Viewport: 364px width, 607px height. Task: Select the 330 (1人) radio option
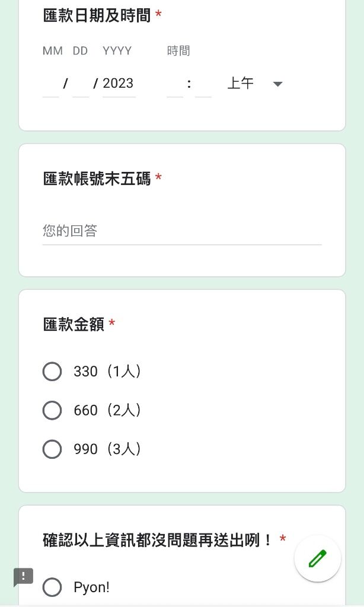click(52, 372)
